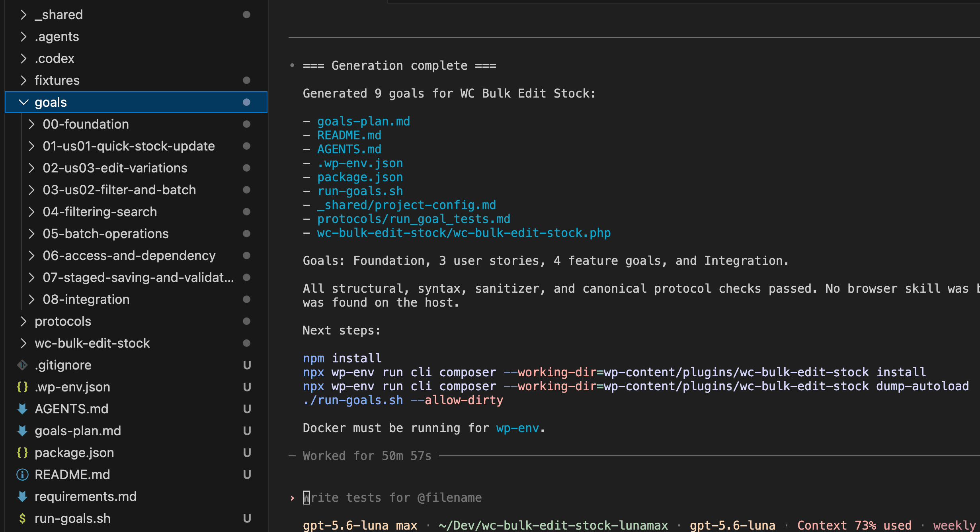Click the .wp-env.json braces icon
This screenshot has height=532, width=980.
22,387
